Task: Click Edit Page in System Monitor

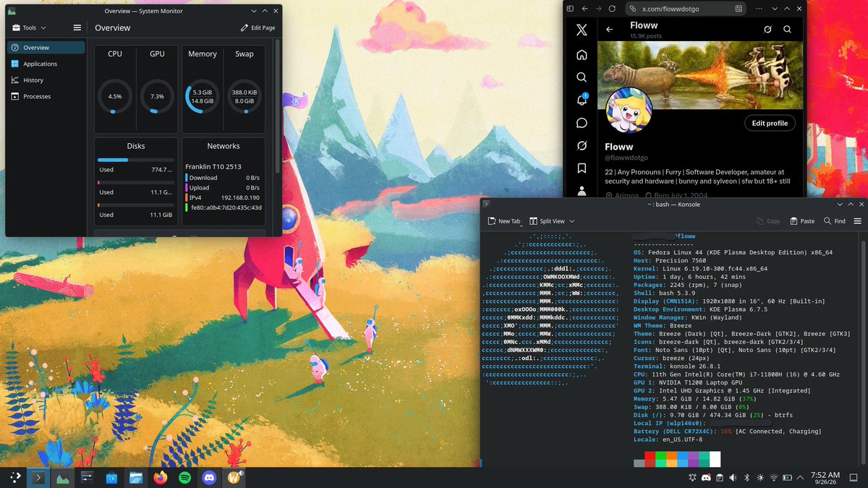Action: tap(258, 27)
